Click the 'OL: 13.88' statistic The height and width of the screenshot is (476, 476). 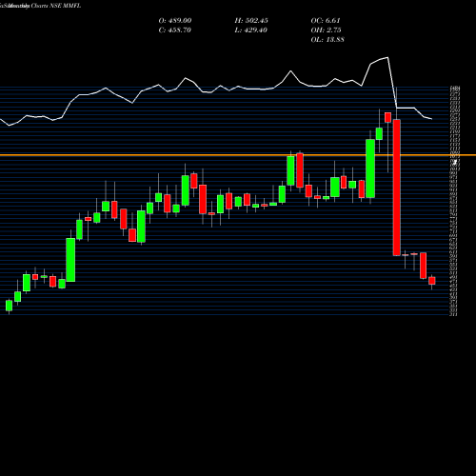327,40
